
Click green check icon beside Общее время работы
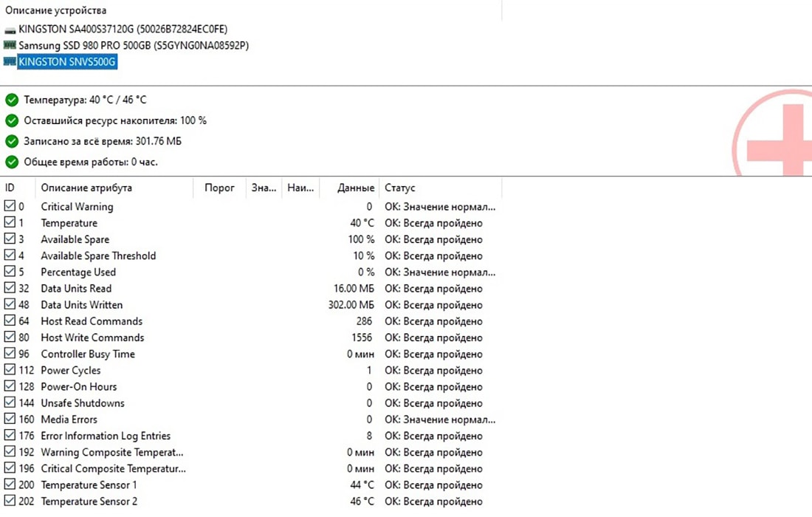click(x=11, y=162)
